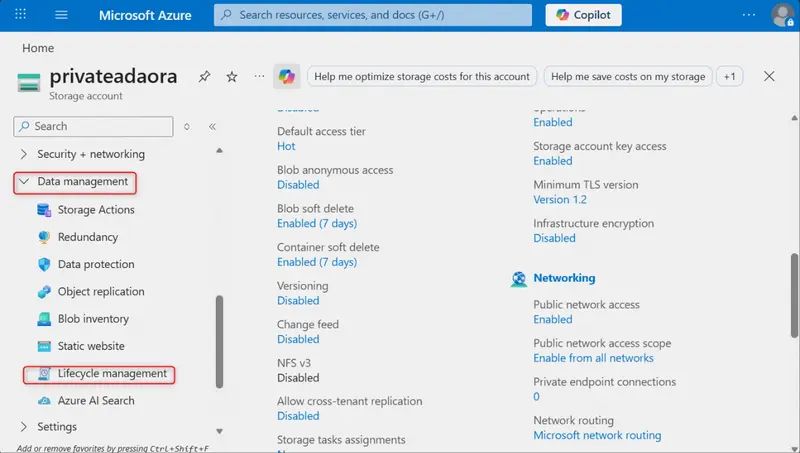Viewport: 800px width, 453px height.
Task: Open the portal hamburger menu
Action: point(61,15)
